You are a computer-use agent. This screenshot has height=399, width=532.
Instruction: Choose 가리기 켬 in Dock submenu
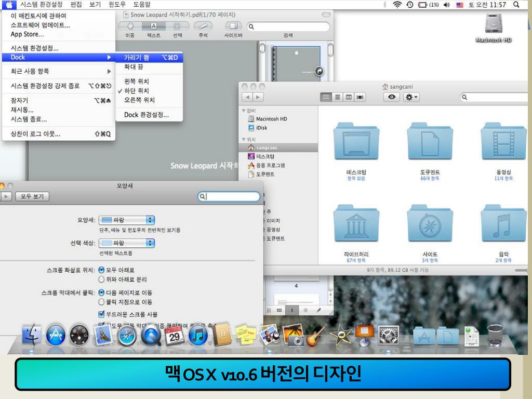(x=149, y=57)
